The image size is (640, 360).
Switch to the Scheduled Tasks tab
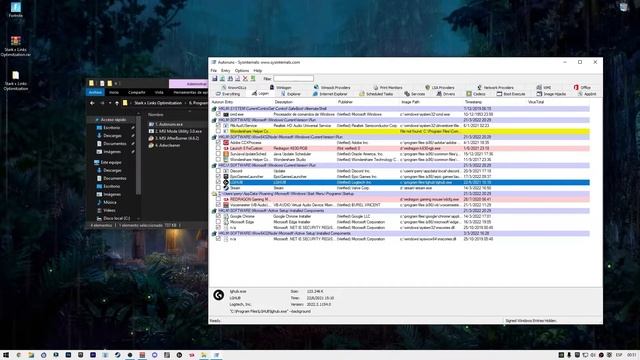pos(376,94)
